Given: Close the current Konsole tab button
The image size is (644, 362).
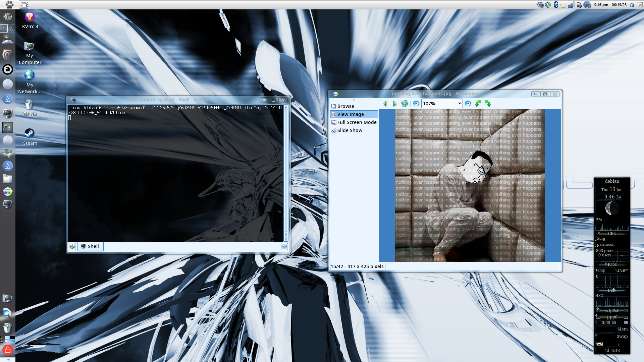Looking at the screenshot, I should 284,247.
